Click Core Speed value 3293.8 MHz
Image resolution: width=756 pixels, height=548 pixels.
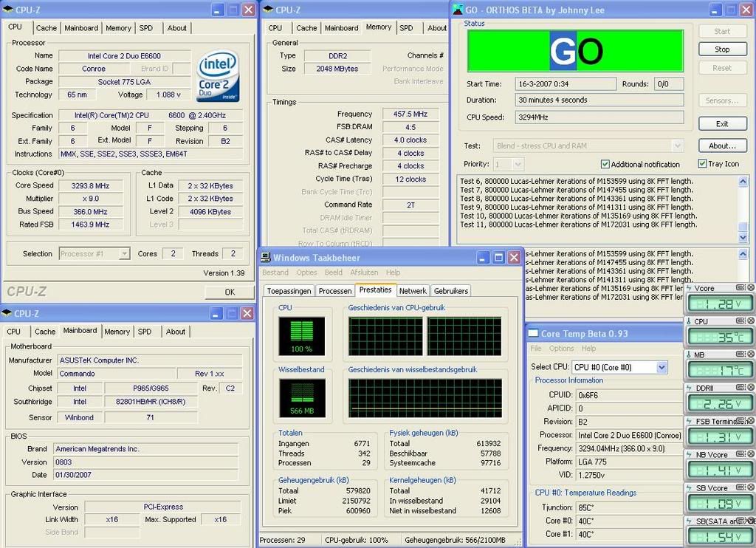(x=91, y=185)
